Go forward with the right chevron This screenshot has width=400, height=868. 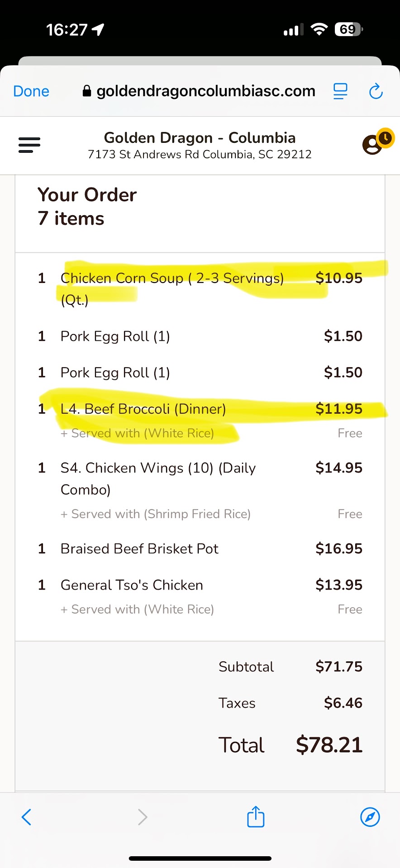point(143,817)
